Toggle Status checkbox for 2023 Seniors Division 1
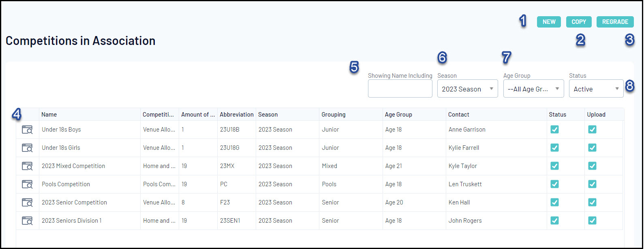The image size is (644, 249). pyautogui.click(x=554, y=221)
